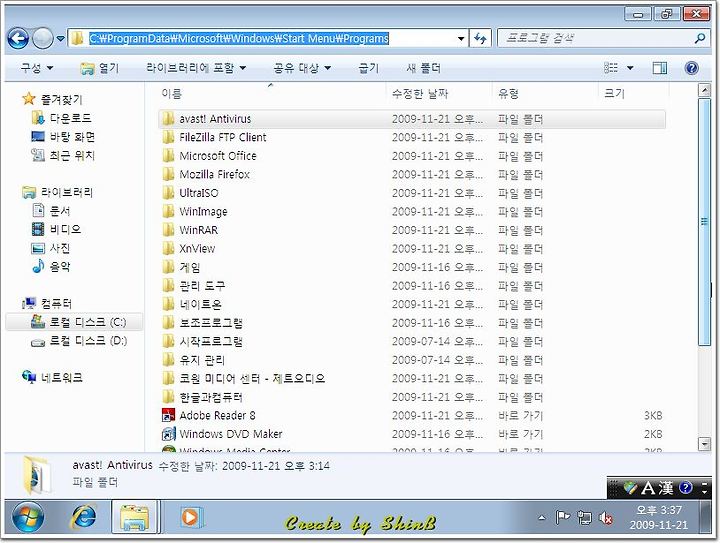
Task: Open the 음악 library
Action: coord(51,266)
